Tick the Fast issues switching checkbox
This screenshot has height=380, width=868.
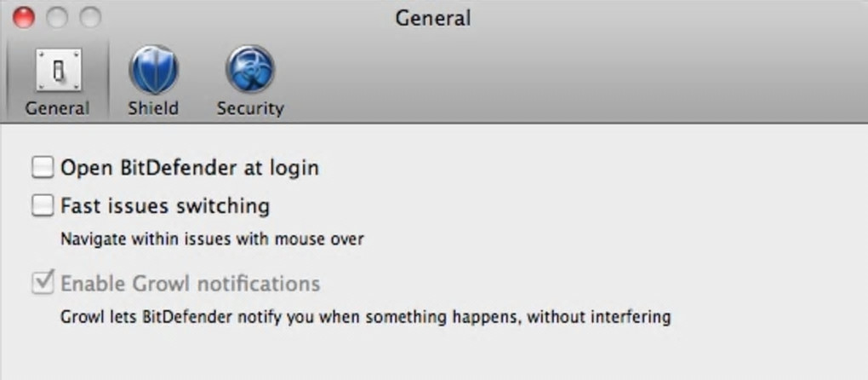tap(43, 205)
